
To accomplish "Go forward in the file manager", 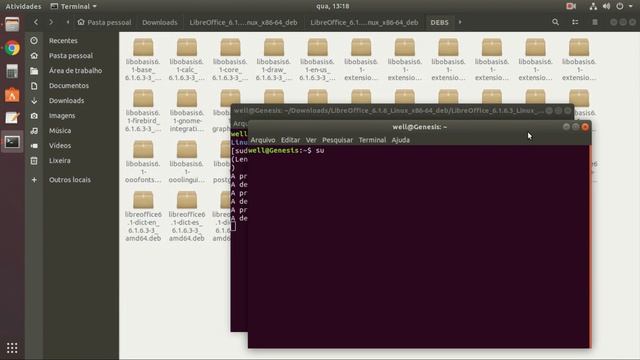I will tap(51, 22).
